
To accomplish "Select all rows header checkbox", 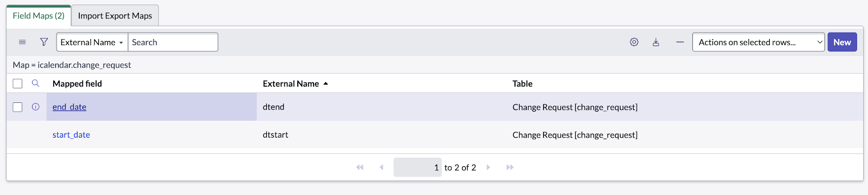I will tap(17, 83).
